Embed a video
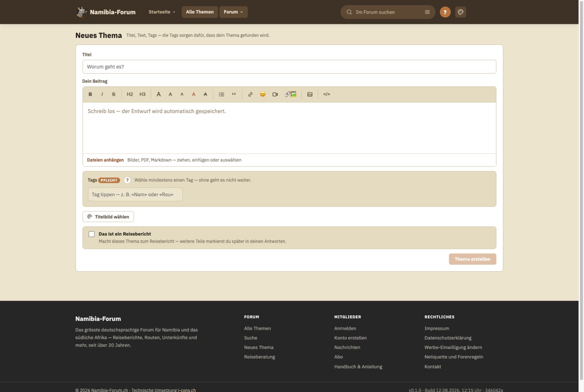Viewport: 584px width, 392px height. [x=275, y=94]
